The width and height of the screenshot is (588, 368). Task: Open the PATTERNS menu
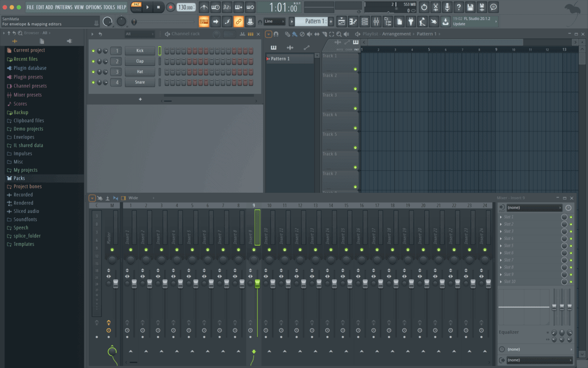pos(63,7)
